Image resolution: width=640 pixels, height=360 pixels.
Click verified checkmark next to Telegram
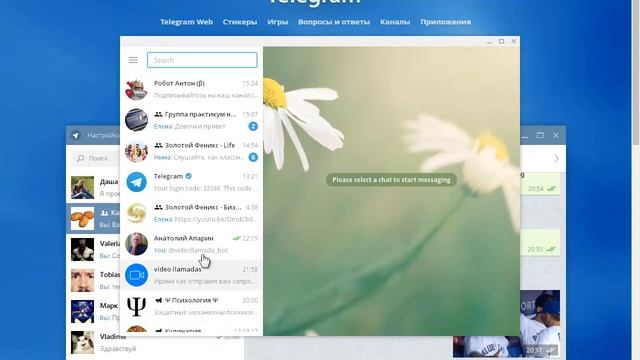click(189, 176)
